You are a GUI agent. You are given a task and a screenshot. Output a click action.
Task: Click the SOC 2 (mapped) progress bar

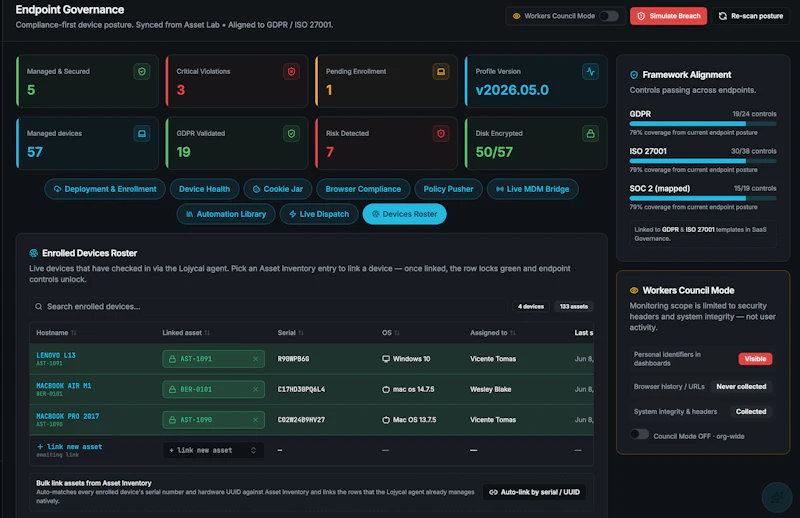click(703, 198)
